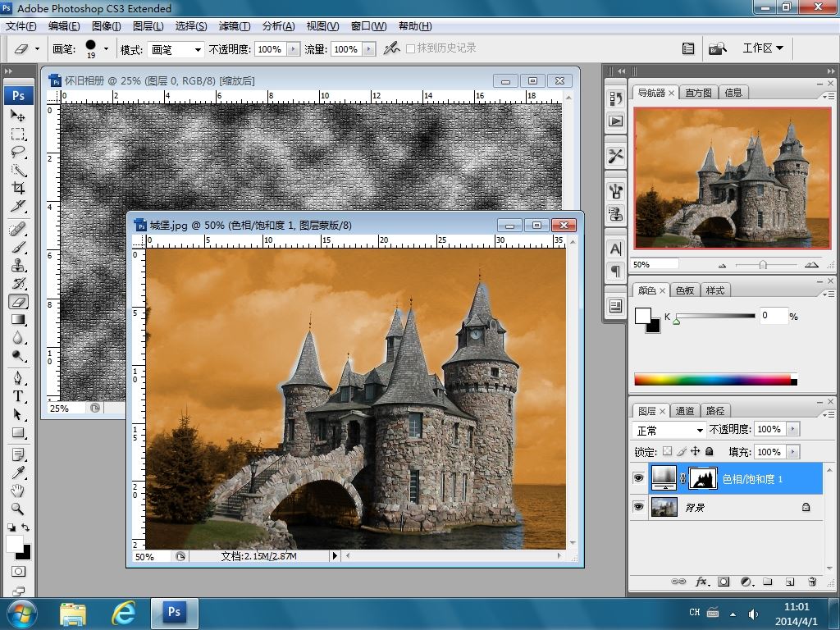Pick a color from the color ramp

715,380
